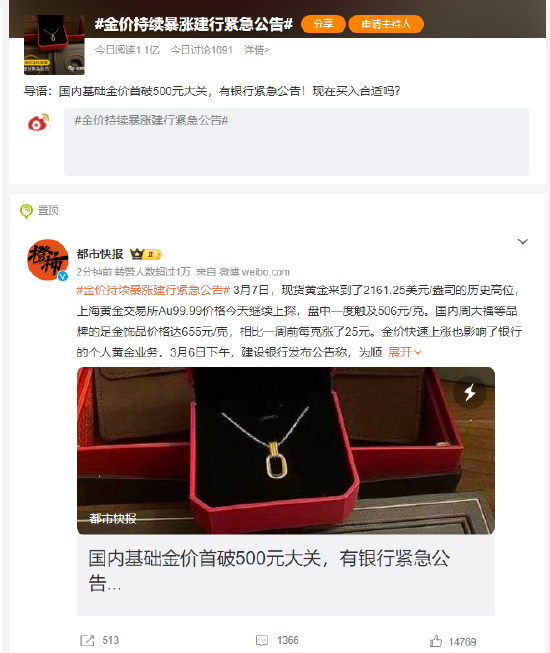The height and width of the screenshot is (653, 550).
Task: Click the topic thumbnail image in header
Action: (x=54, y=45)
